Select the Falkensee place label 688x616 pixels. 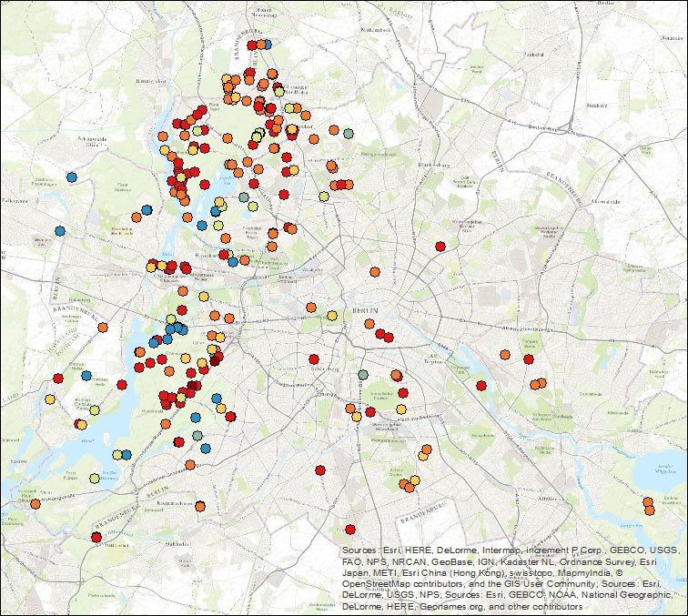pyautogui.click(x=15, y=201)
